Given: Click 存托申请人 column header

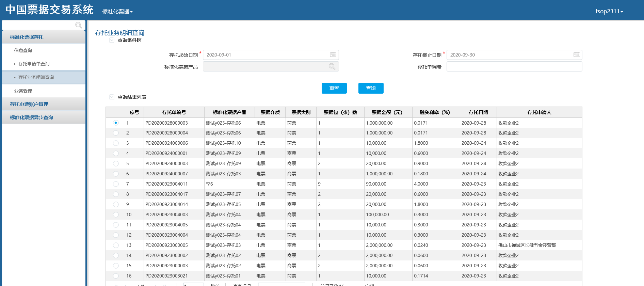Looking at the screenshot, I should pos(539,112).
